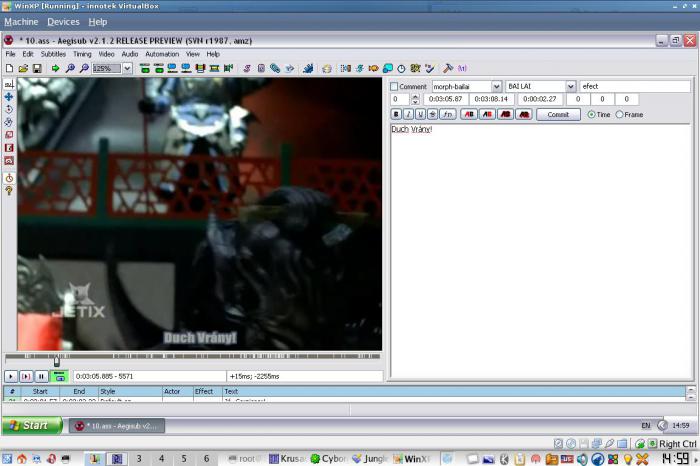This screenshot has width=700, height=466.
Task: Expand the BAI LAI actor dropdown
Action: pos(571,87)
